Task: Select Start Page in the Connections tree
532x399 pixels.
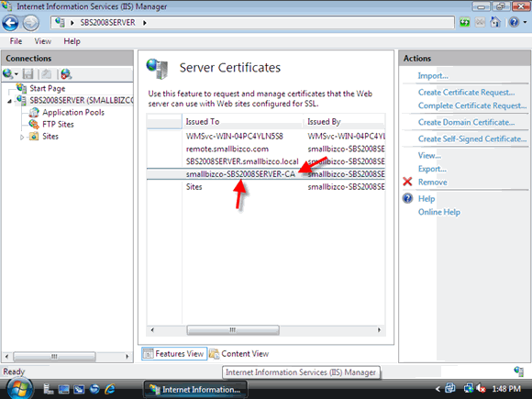Action: (x=47, y=89)
